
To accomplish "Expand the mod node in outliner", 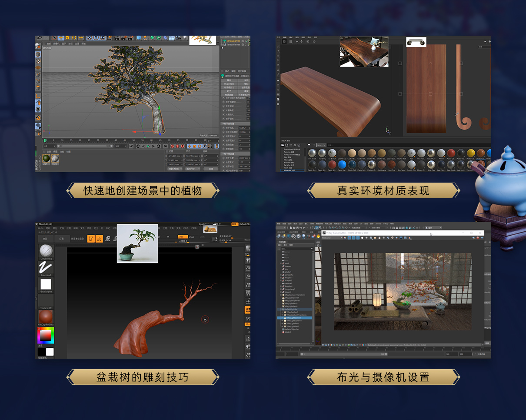I will (x=281, y=263).
